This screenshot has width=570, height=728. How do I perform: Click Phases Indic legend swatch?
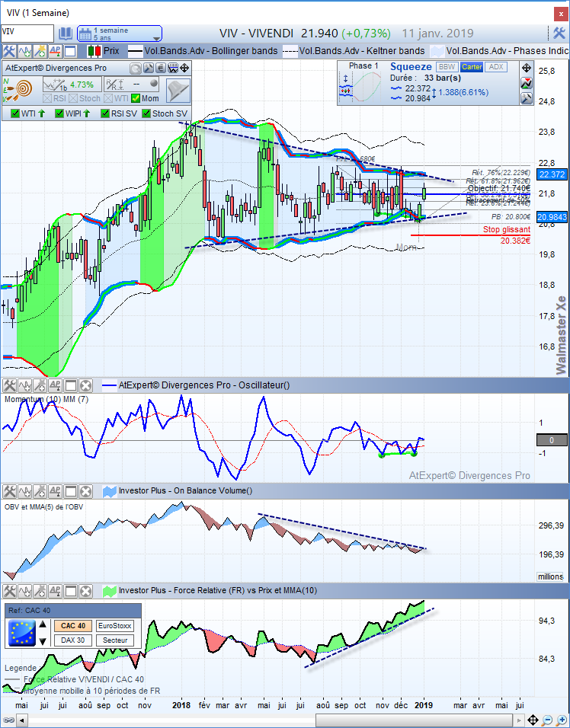437,51
